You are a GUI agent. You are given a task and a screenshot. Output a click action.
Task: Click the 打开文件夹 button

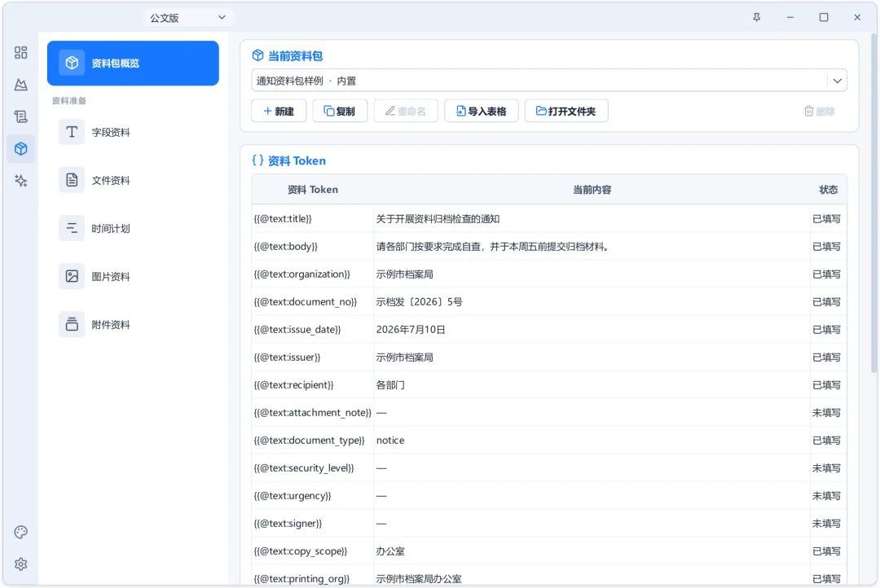point(566,111)
